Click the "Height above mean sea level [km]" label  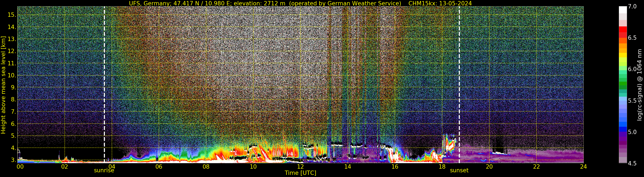pyautogui.click(x=3, y=85)
